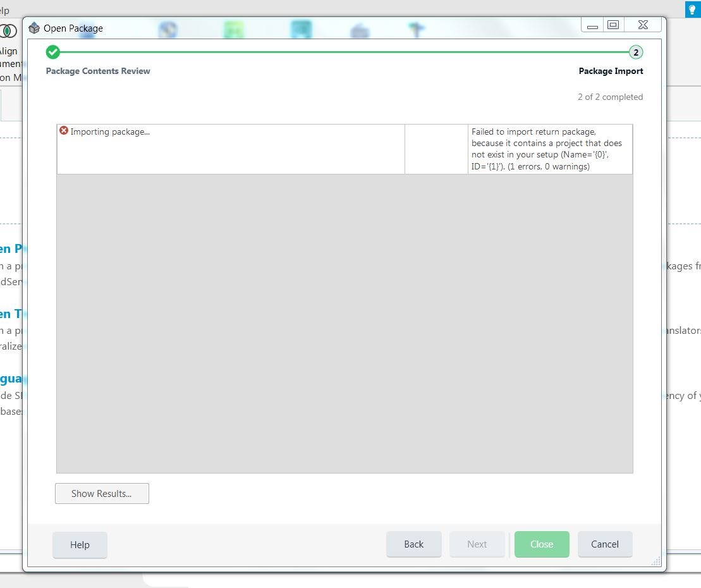Screen dimensions: 701x588
Task: Open the Help menu in the top-left corner
Action: [5, 10]
